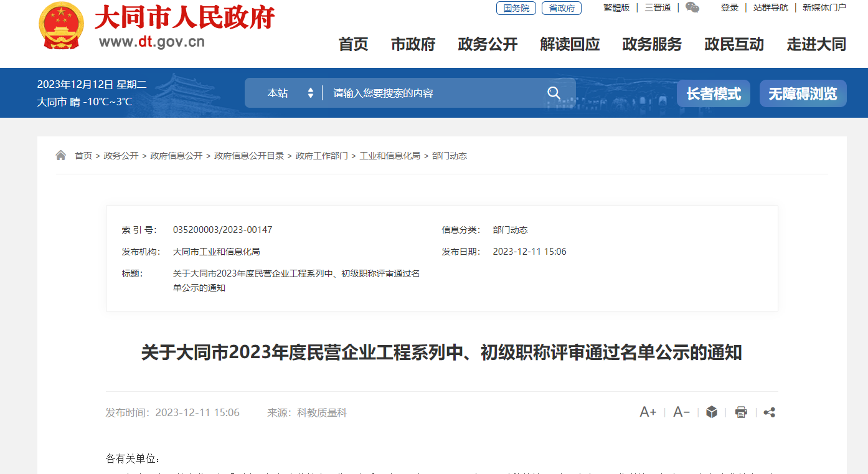Click the share icon

click(769, 412)
